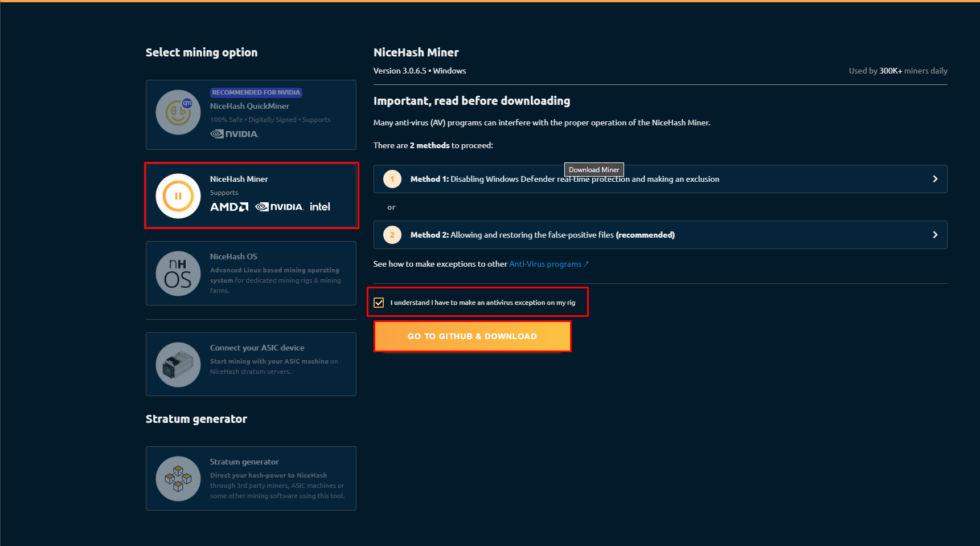The height and width of the screenshot is (546, 980).
Task: Select the Connect your ASIC device option
Action: pos(251,364)
